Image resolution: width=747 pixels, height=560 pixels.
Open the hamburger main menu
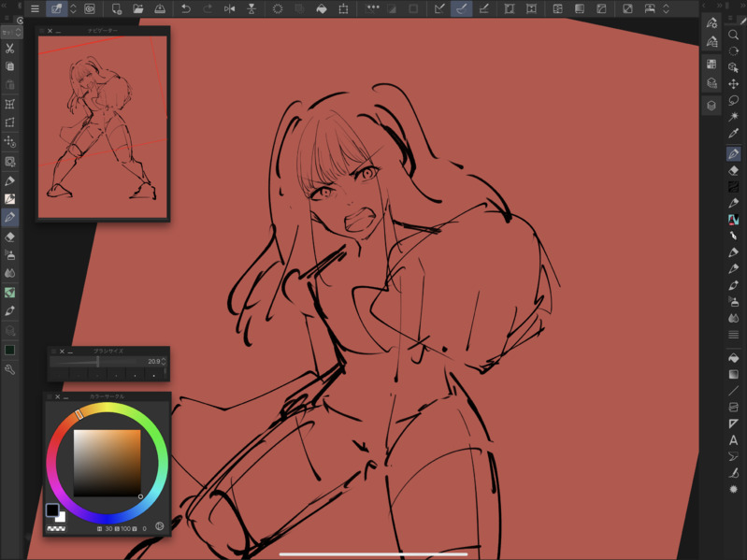tap(35, 8)
